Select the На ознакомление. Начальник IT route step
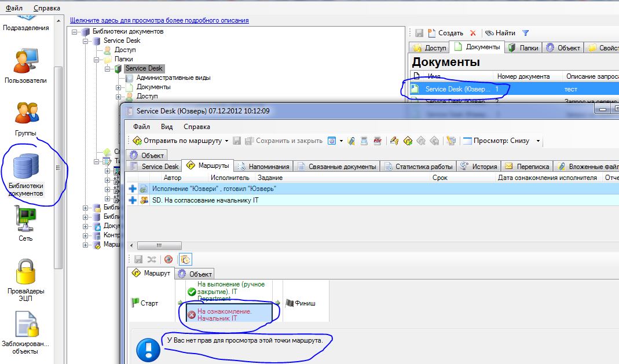The image size is (619, 364). (229, 312)
